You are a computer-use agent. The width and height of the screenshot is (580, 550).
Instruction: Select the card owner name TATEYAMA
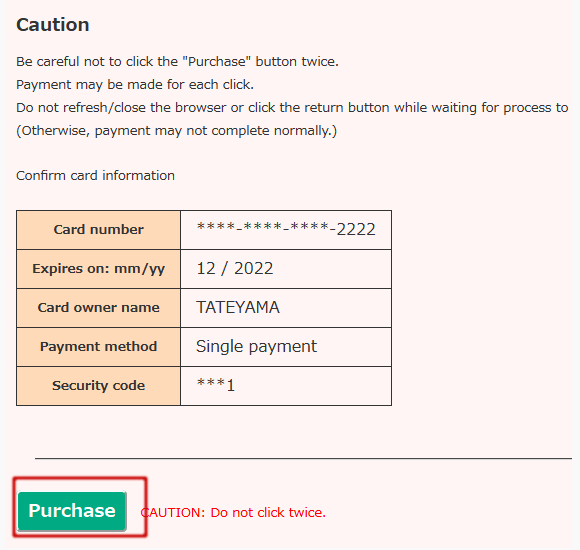238,307
